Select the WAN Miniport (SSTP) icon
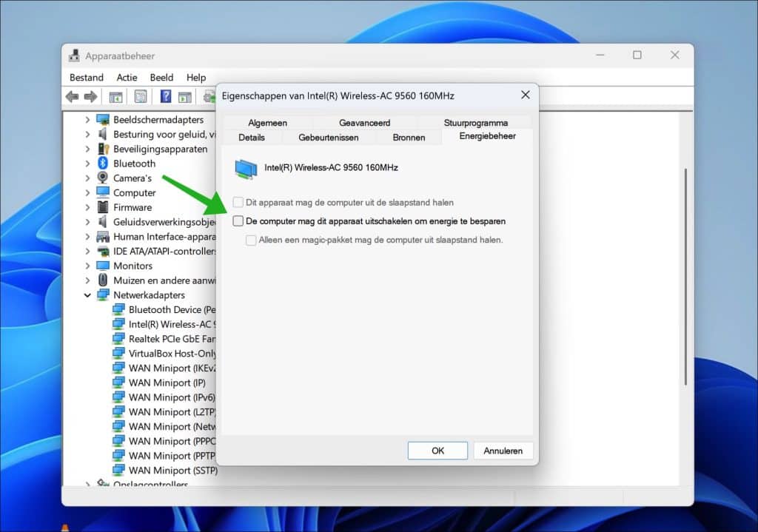This screenshot has width=758, height=532. (118, 470)
